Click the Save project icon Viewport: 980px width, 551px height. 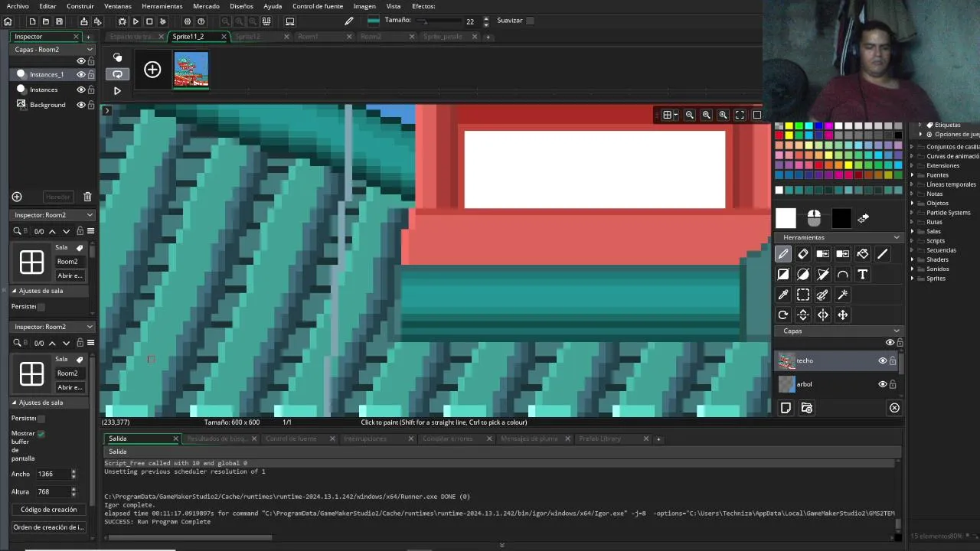59,21
